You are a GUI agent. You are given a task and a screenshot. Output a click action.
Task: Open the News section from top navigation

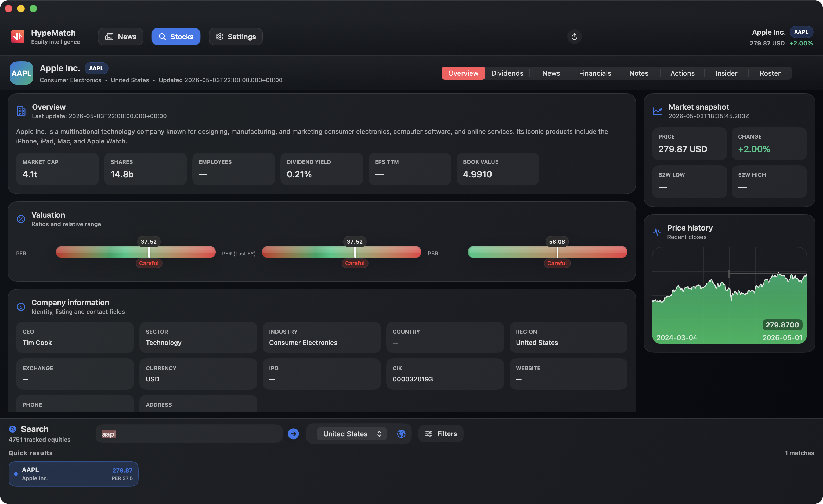tap(121, 37)
